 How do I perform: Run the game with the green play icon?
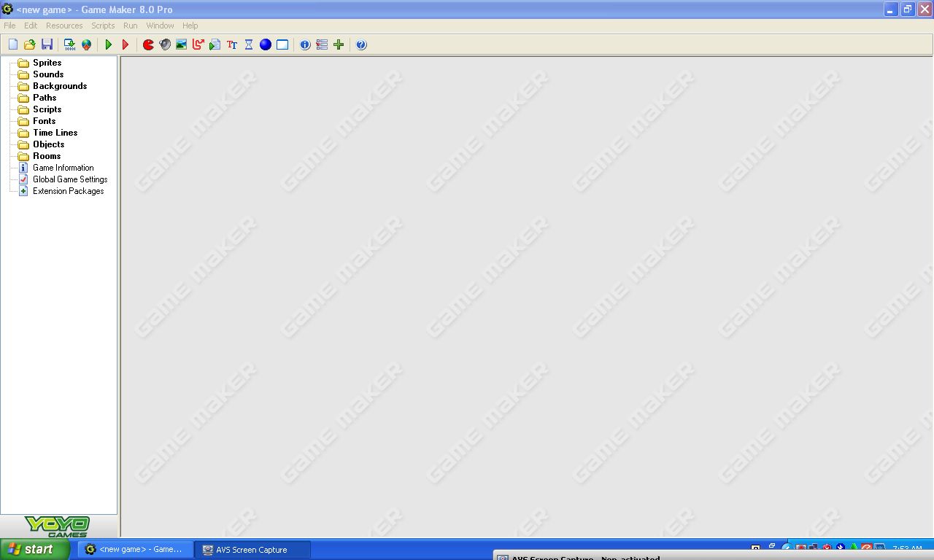click(x=109, y=44)
